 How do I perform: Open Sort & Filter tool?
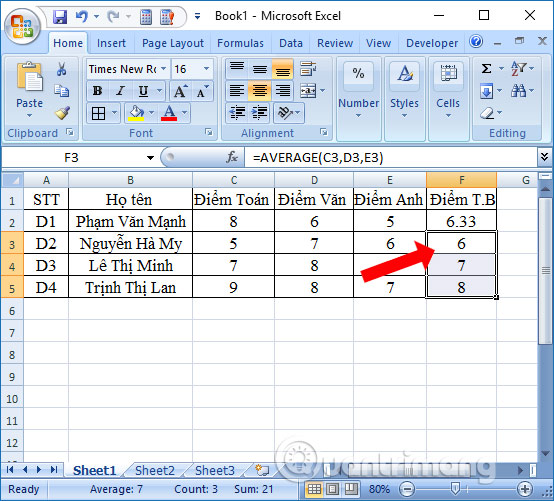pos(518,68)
